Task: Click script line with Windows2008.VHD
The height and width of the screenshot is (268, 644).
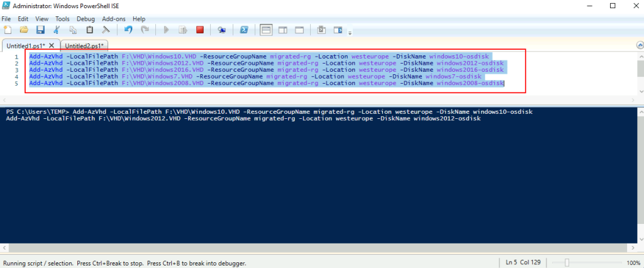Action: pyautogui.click(x=266, y=83)
